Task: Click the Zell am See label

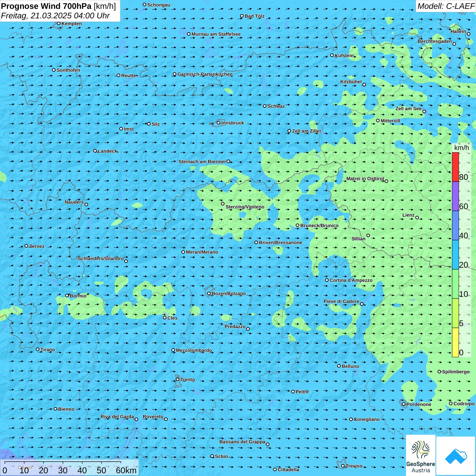Action: pyautogui.click(x=408, y=108)
